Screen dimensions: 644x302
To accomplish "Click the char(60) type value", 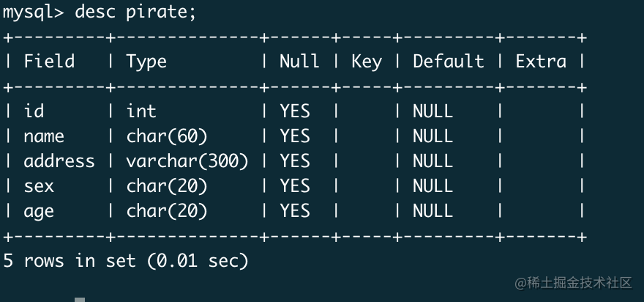I will tap(167, 136).
